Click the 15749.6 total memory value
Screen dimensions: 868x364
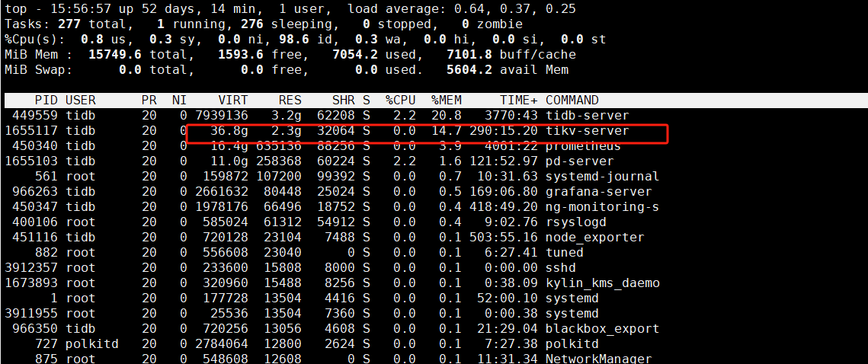[114, 55]
